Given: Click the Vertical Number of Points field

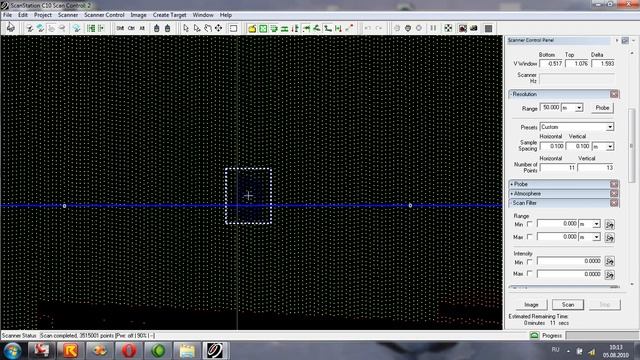Looking at the screenshot, I should (596, 168).
